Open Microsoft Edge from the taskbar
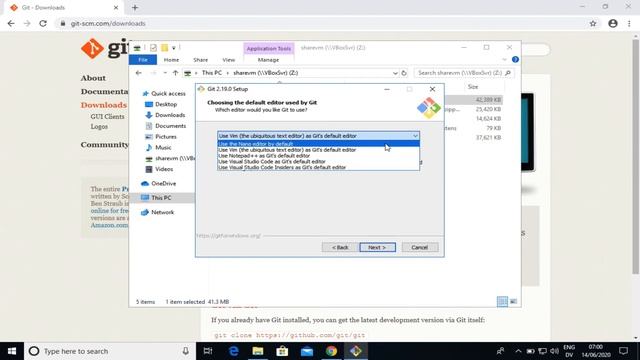640x360 pixels. point(233,351)
